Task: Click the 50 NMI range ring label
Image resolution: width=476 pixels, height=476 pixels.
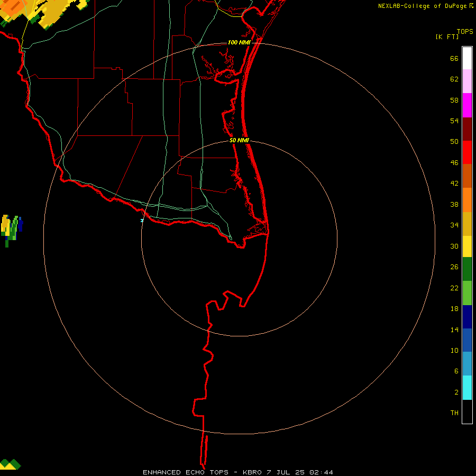Action: [x=239, y=140]
